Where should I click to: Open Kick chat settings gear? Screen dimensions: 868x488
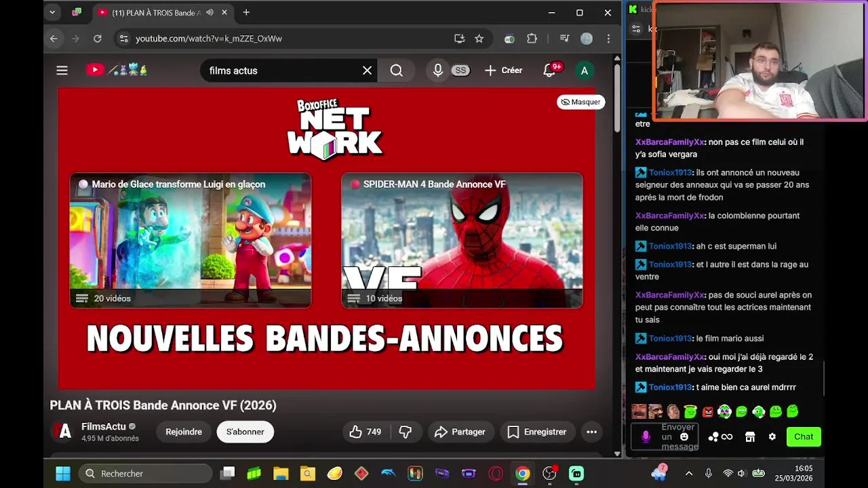[x=772, y=437]
